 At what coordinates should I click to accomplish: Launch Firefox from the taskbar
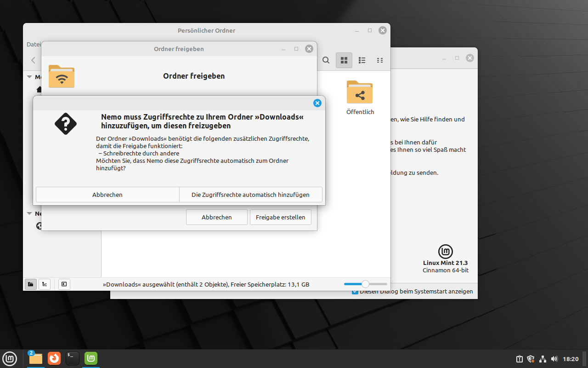(x=54, y=358)
